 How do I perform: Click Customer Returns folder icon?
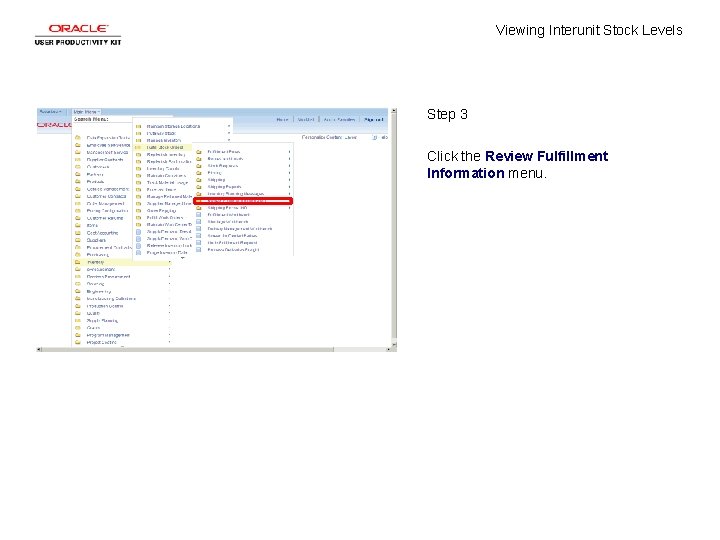click(x=78, y=218)
